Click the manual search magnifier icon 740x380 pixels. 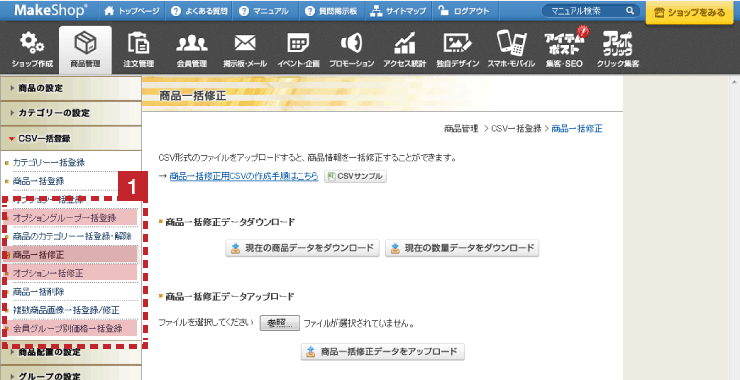(x=630, y=10)
